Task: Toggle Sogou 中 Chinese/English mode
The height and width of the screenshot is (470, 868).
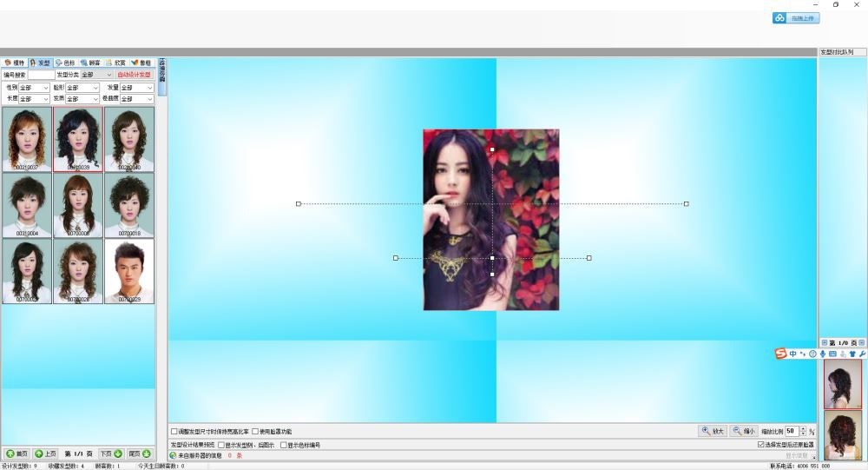Action: (793, 354)
